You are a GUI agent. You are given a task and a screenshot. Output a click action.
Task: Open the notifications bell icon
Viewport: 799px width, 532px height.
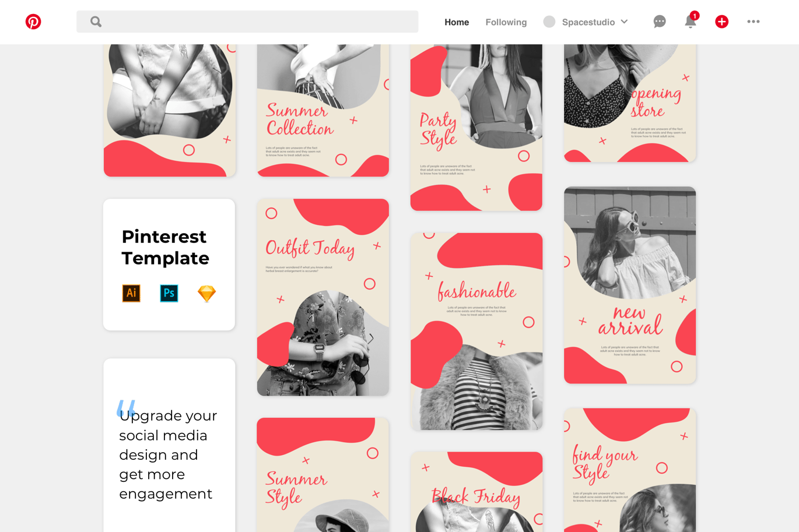691,21
